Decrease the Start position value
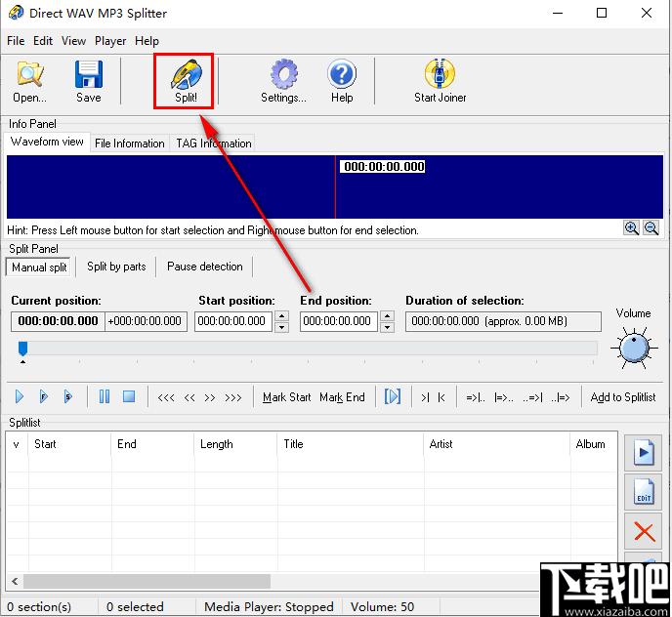Image resolution: width=672 pixels, height=617 pixels. coord(281,327)
